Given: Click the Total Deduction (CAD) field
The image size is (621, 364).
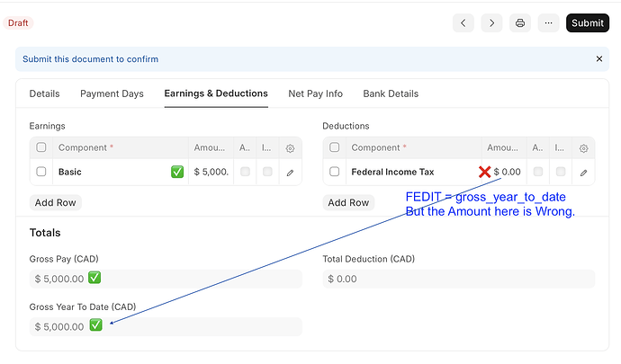Looking at the screenshot, I should 459,279.
